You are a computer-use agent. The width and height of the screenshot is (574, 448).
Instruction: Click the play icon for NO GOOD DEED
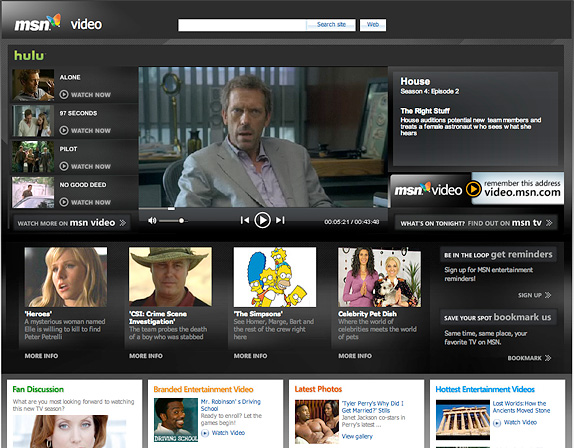pyautogui.click(x=64, y=202)
